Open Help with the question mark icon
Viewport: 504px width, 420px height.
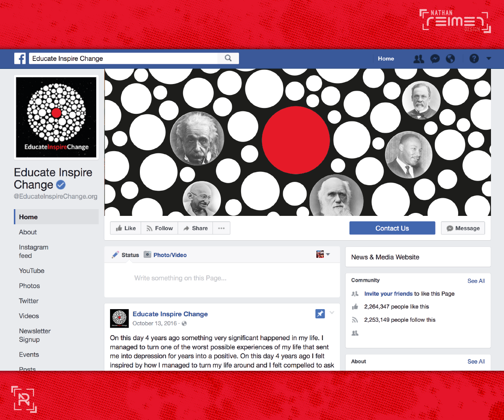point(474,58)
